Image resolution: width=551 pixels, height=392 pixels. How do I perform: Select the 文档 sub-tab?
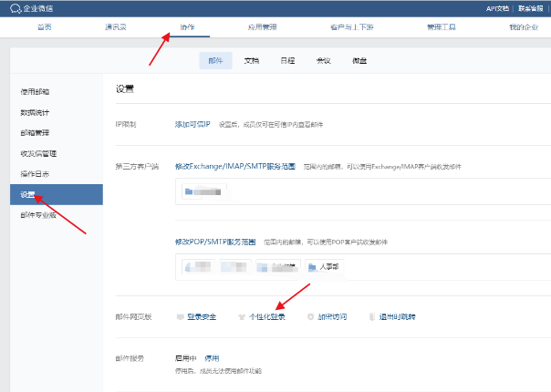click(x=252, y=60)
